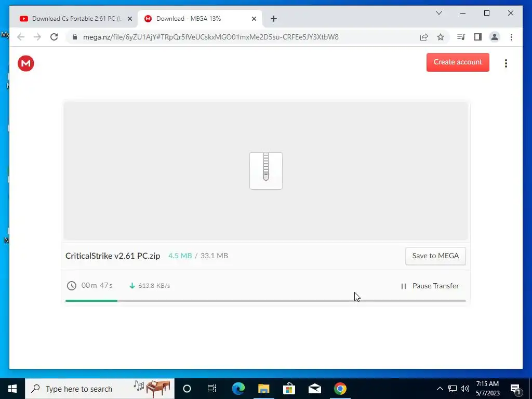Viewport: 532px width, 399px height.
Task: Close the MEGA download tab
Action: (254, 19)
